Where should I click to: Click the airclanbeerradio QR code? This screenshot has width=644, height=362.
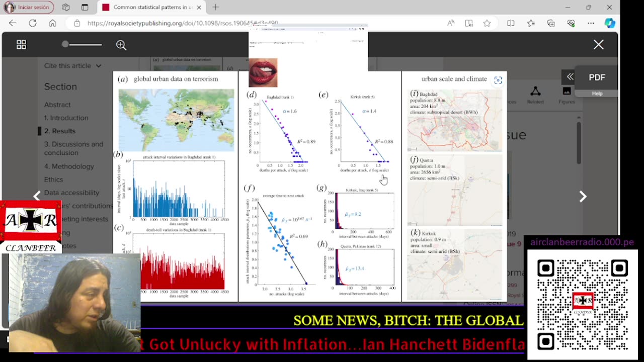point(582,304)
